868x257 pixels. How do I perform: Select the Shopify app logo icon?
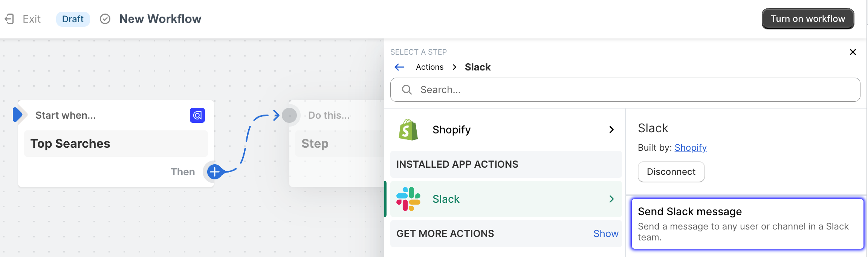[x=408, y=129]
